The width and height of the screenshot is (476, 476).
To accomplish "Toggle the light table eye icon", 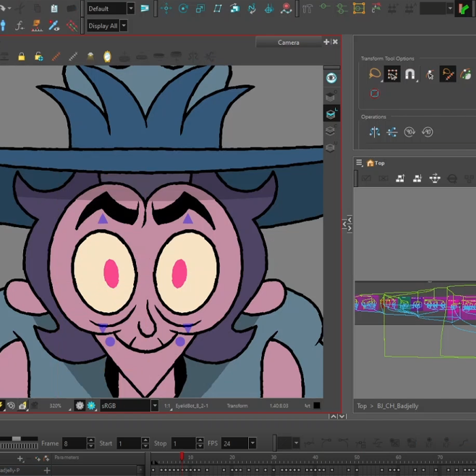I will (331, 78).
